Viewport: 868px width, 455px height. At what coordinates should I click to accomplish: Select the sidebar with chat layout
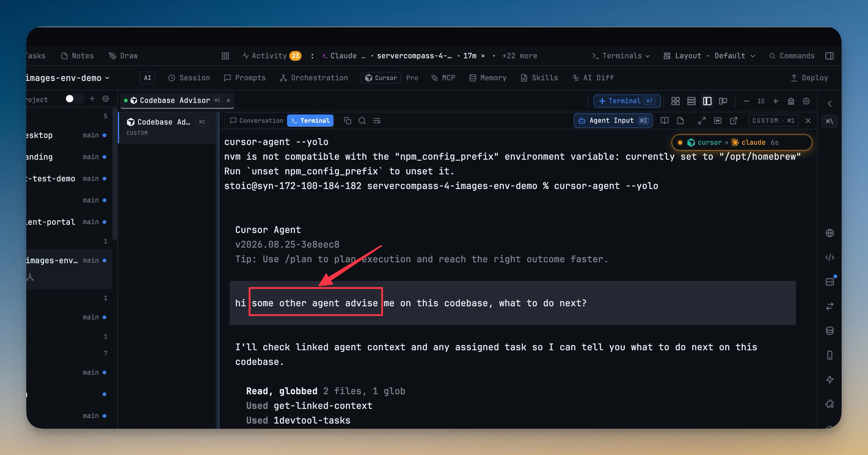(x=723, y=101)
